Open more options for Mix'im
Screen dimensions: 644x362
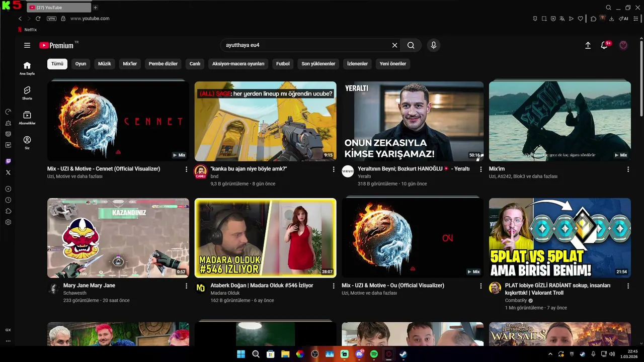coord(628,169)
